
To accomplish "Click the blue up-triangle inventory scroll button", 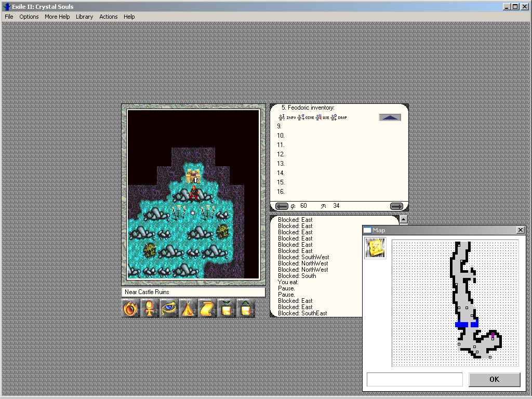I will (390, 117).
